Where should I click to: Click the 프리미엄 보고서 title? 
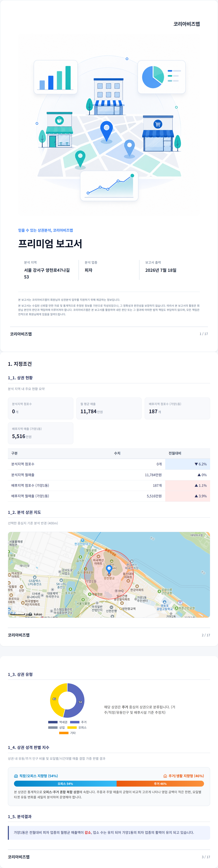coord(50,244)
